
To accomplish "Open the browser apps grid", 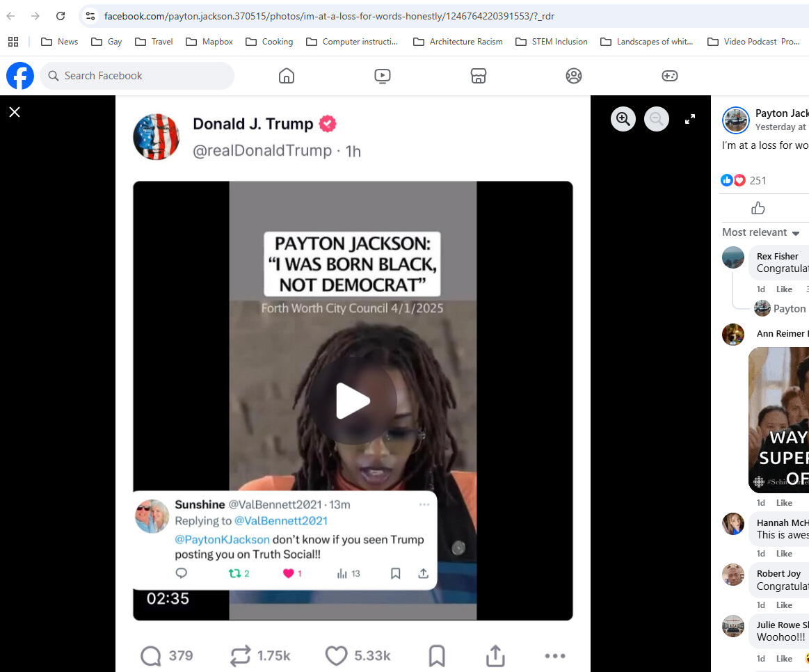I will 13,42.
